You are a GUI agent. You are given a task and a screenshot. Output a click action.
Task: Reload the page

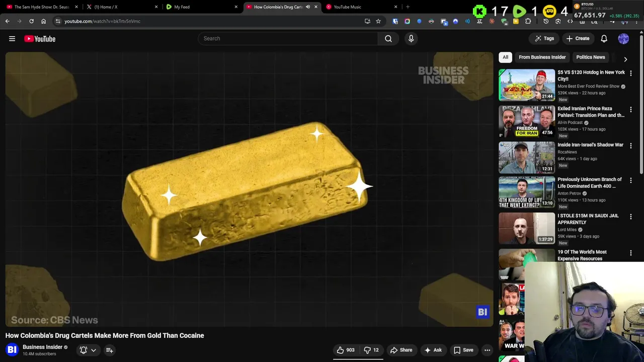click(31, 21)
